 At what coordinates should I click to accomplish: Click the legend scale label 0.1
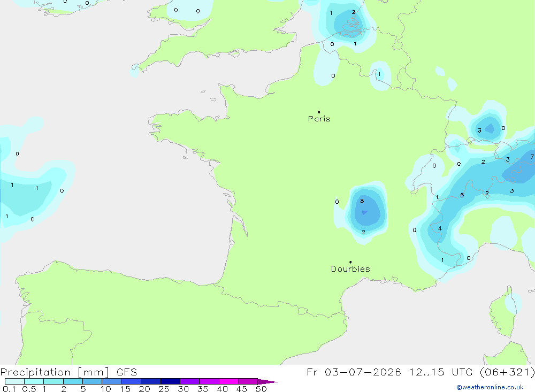[x=9, y=389]
